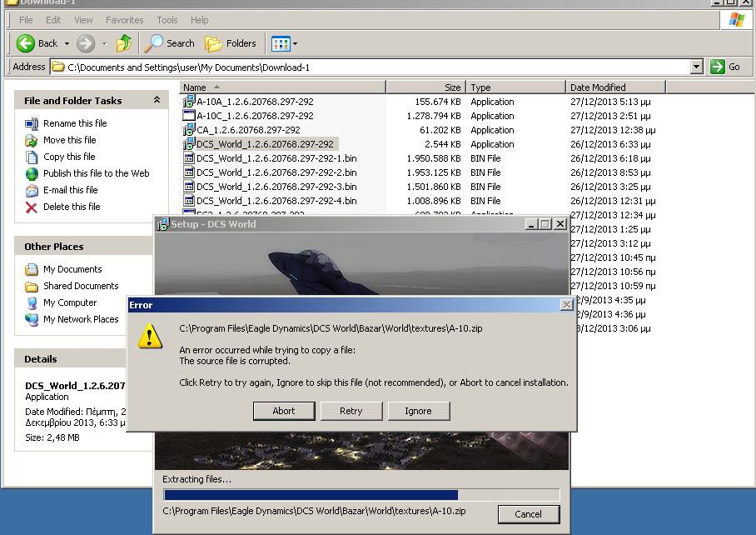756x535 pixels.
Task: Open the Views dropdown arrow
Action: (295, 44)
